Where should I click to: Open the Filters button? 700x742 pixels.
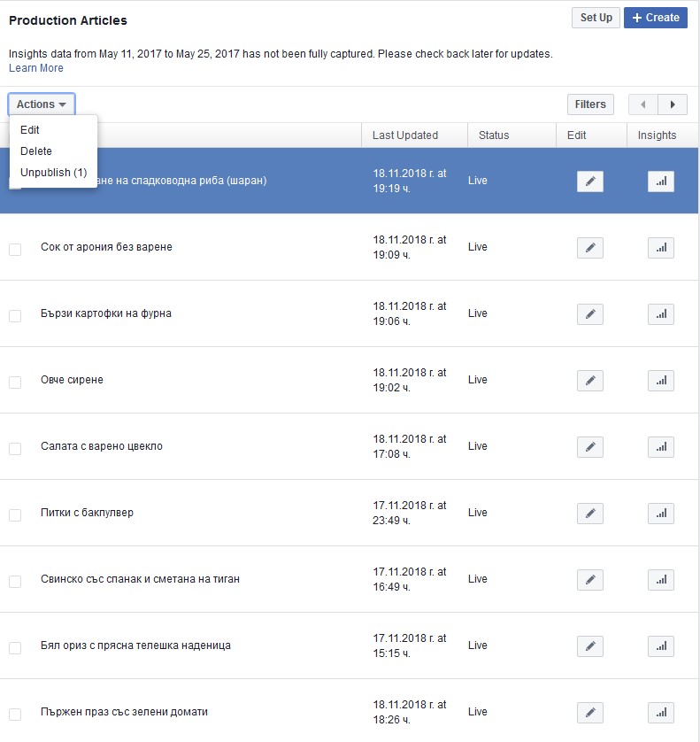(x=590, y=104)
